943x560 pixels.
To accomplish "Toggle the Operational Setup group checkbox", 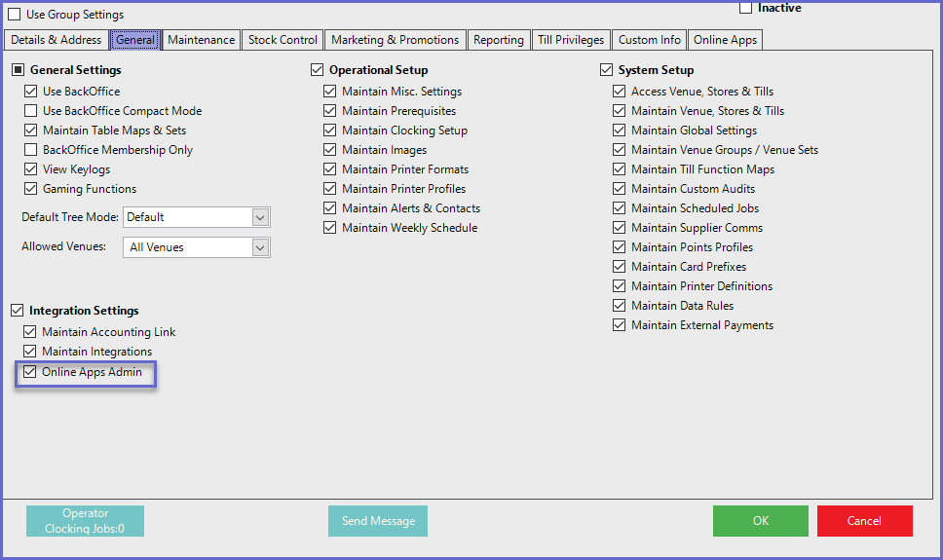I will pyautogui.click(x=318, y=70).
